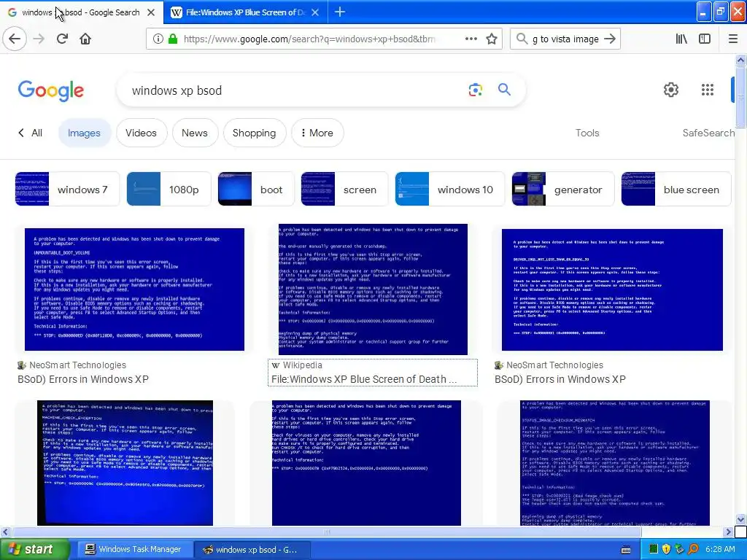Go to the Google homepage via logo

(51, 90)
